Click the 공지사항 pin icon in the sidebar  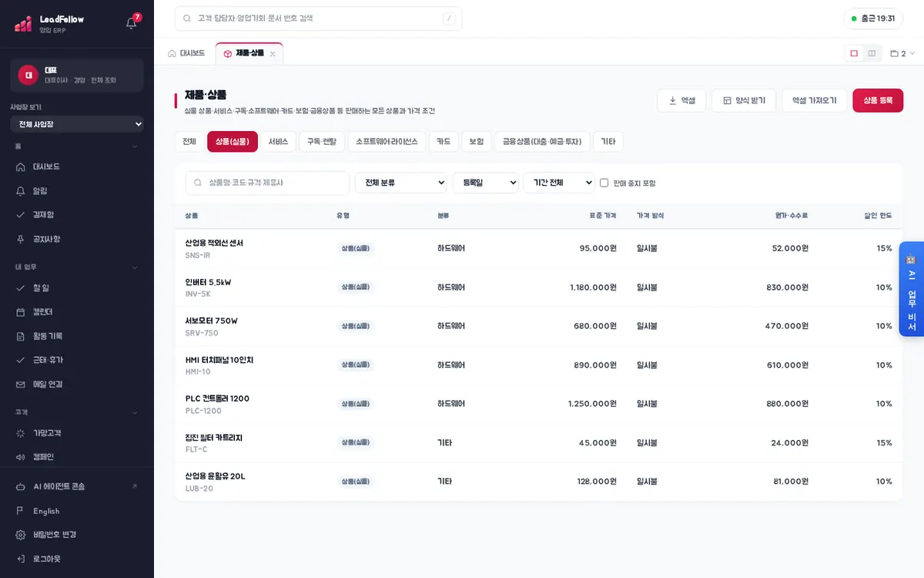click(x=21, y=239)
